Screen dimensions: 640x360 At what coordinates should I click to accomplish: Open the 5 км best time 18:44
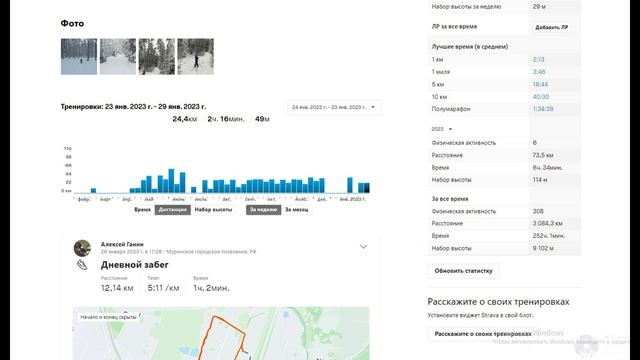(x=540, y=84)
